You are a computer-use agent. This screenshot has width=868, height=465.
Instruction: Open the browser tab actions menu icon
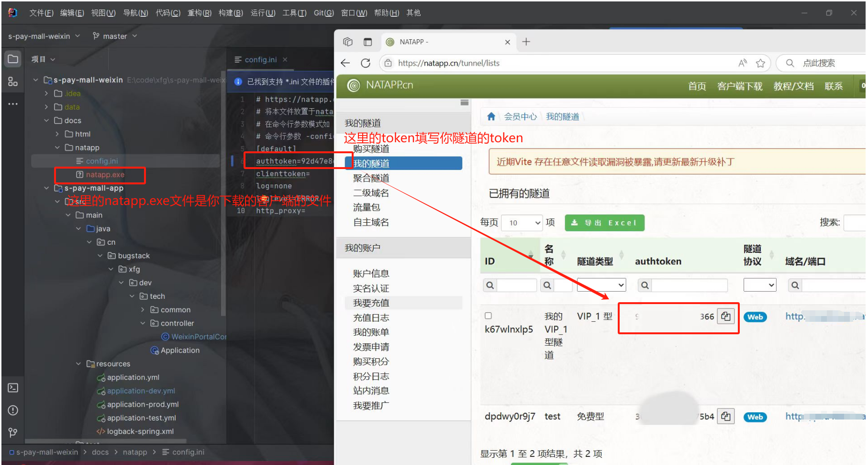coord(367,42)
